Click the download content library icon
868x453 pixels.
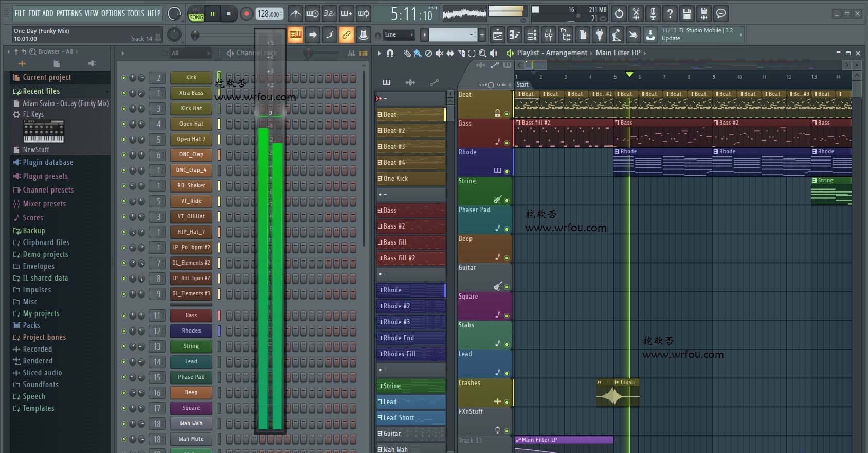click(x=650, y=35)
